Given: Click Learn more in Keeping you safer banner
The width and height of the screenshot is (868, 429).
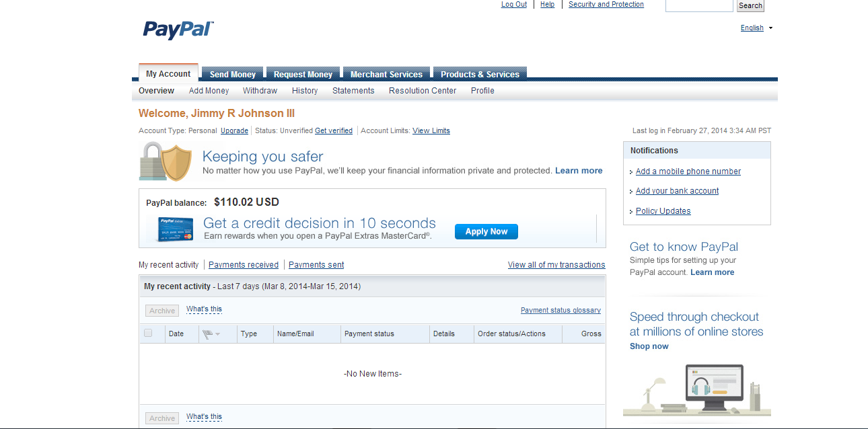Looking at the screenshot, I should point(579,171).
